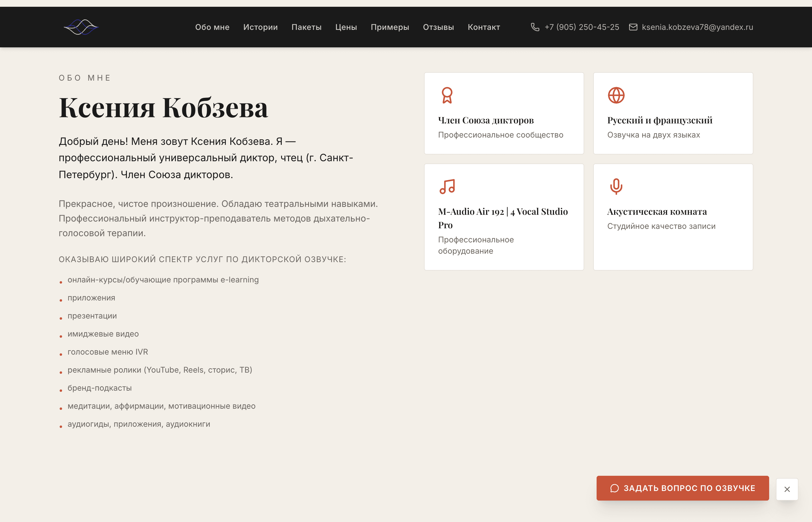Dismiss the question widget with the X

coord(787,489)
